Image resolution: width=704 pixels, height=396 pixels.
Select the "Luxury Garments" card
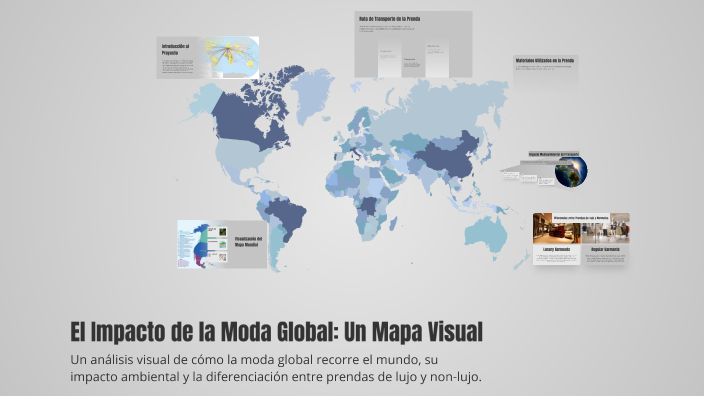pyautogui.click(x=557, y=255)
